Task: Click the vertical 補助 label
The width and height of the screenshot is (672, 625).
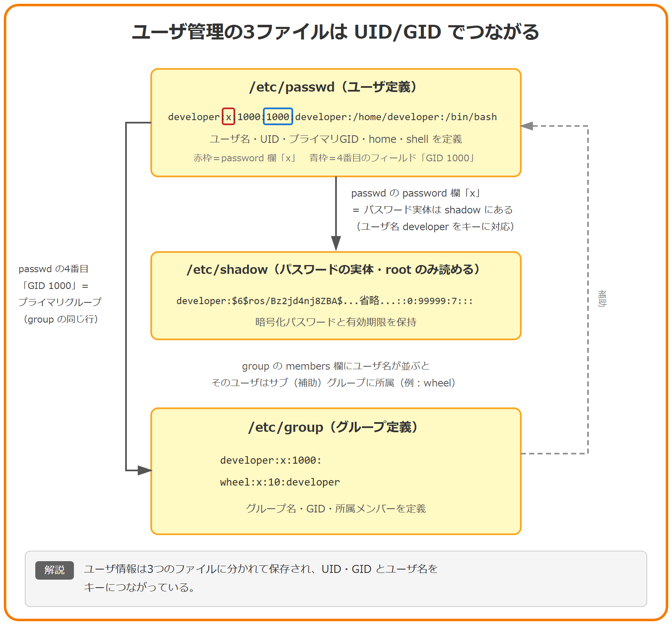Action: point(602,298)
